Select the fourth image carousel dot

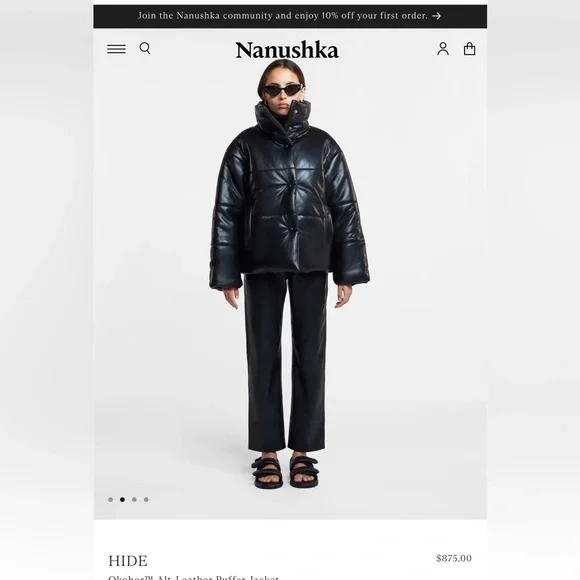point(146,499)
